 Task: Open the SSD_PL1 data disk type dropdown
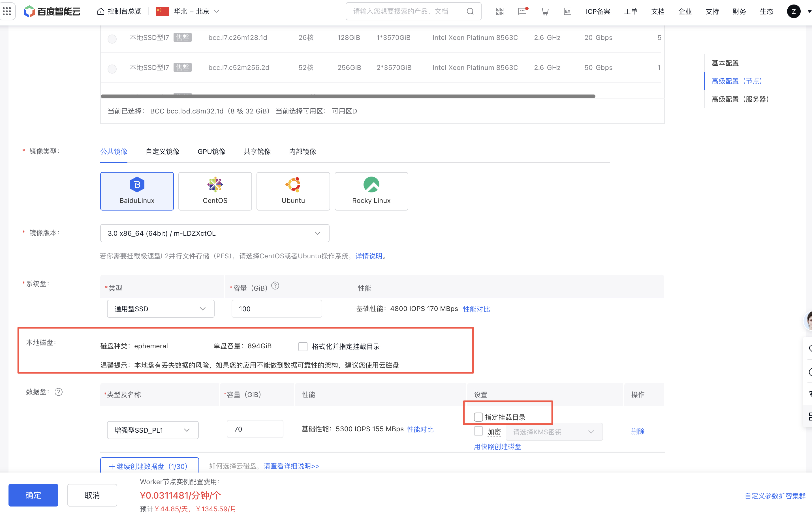click(153, 430)
